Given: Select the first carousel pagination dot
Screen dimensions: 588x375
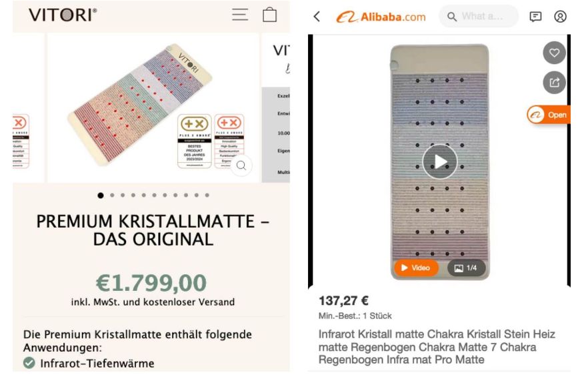Looking at the screenshot, I should (x=101, y=196).
